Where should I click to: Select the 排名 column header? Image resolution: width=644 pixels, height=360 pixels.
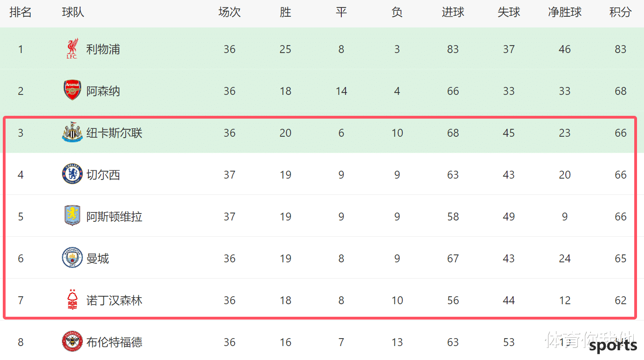[x=20, y=13]
